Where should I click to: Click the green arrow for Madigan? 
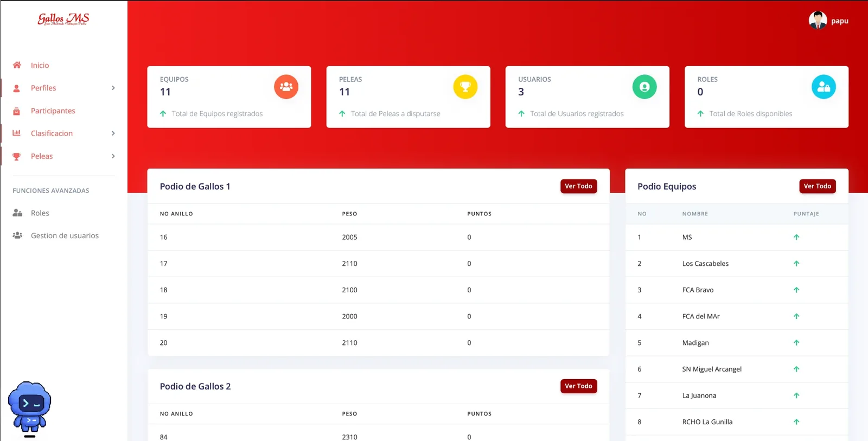coord(796,343)
